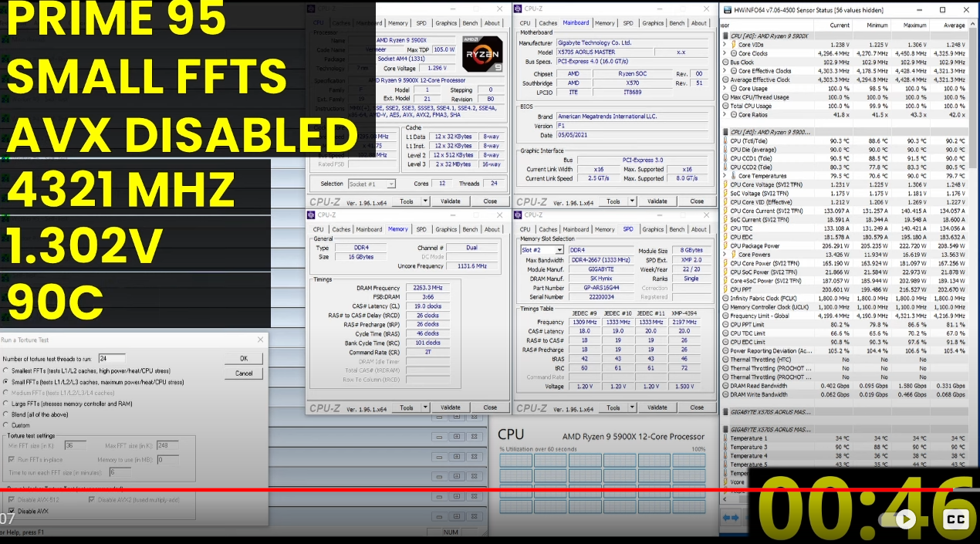Open the Bench tab in CPU-Z Memory window
This screenshot has height=544, width=980.
point(470,229)
